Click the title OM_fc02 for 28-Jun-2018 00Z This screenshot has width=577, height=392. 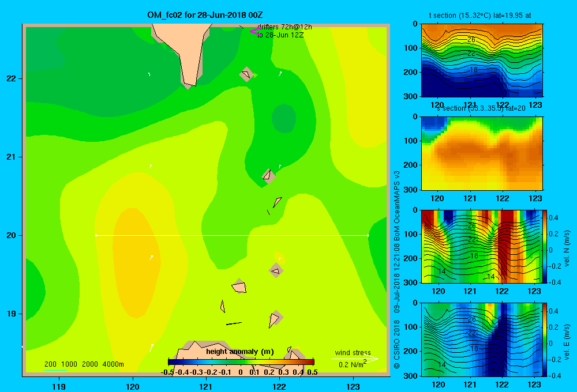[x=205, y=15]
